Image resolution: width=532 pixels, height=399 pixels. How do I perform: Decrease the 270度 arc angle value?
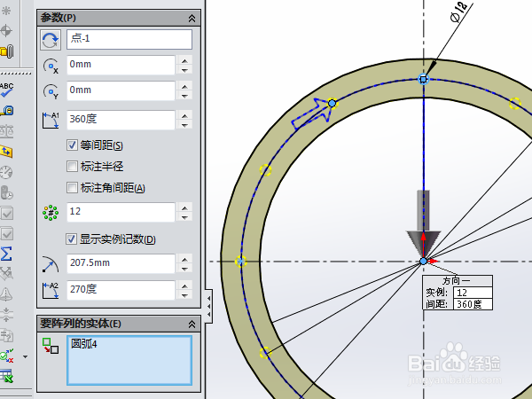coord(184,295)
